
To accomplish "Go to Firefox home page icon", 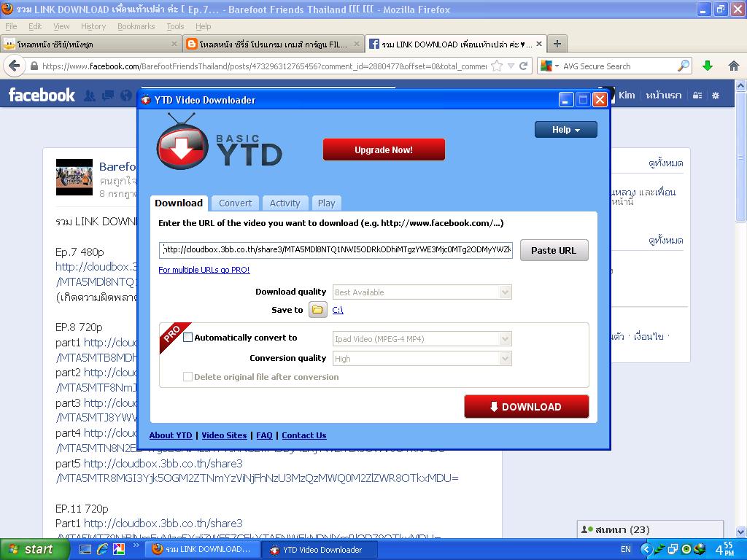I will click(734, 66).
